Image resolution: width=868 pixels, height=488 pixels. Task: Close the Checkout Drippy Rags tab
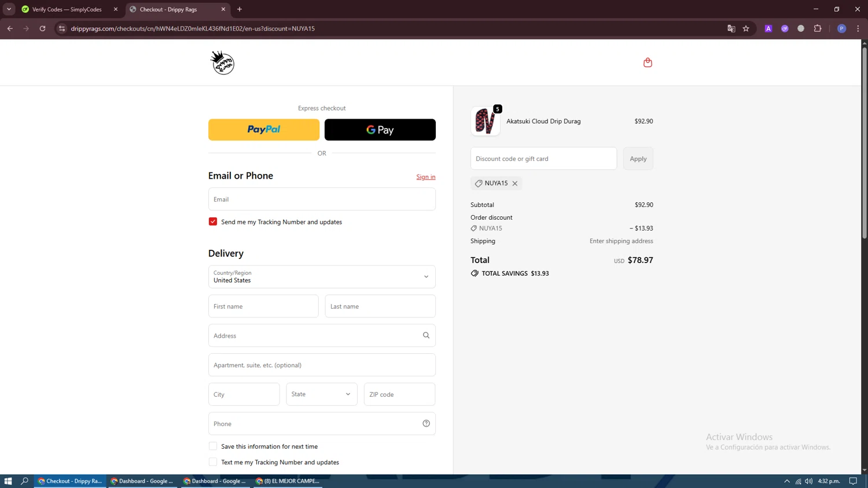(223, 9)
